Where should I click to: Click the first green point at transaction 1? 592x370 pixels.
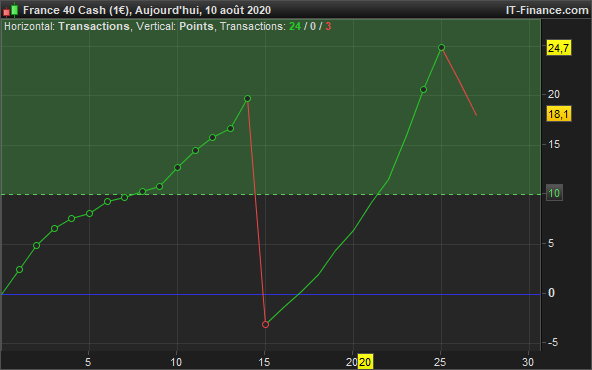(x=20, y=270)
